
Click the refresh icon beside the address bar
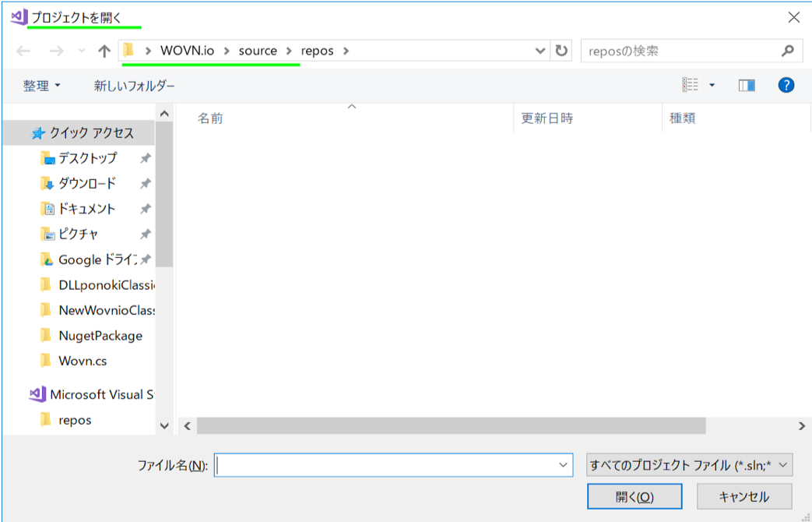pyautogui.click(x=561, y=51)
